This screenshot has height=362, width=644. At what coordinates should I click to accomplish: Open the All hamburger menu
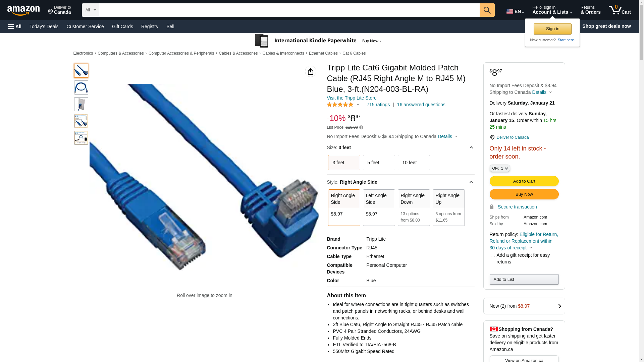[15, 26]
